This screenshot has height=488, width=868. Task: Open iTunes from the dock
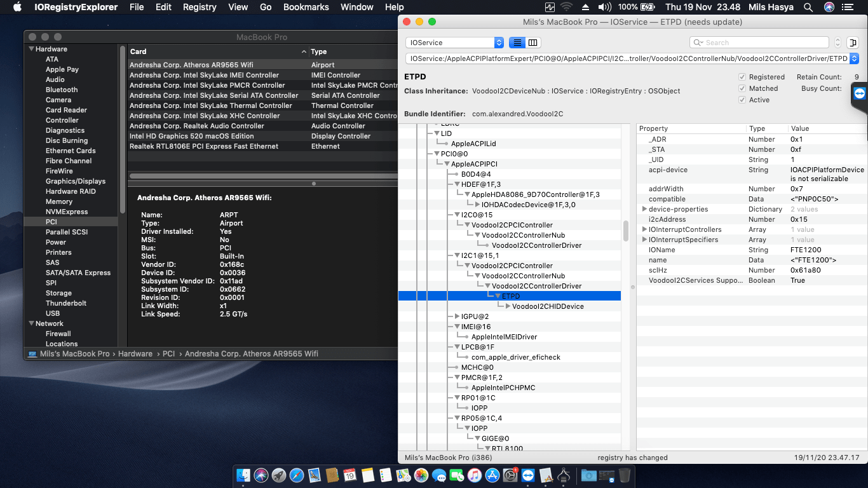pos(475,475)
